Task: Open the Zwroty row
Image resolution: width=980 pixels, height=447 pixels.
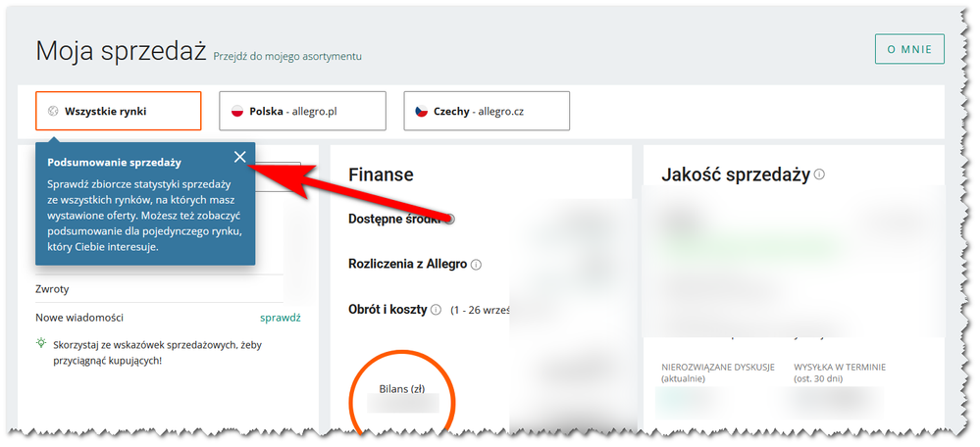Action: (53, 290)
